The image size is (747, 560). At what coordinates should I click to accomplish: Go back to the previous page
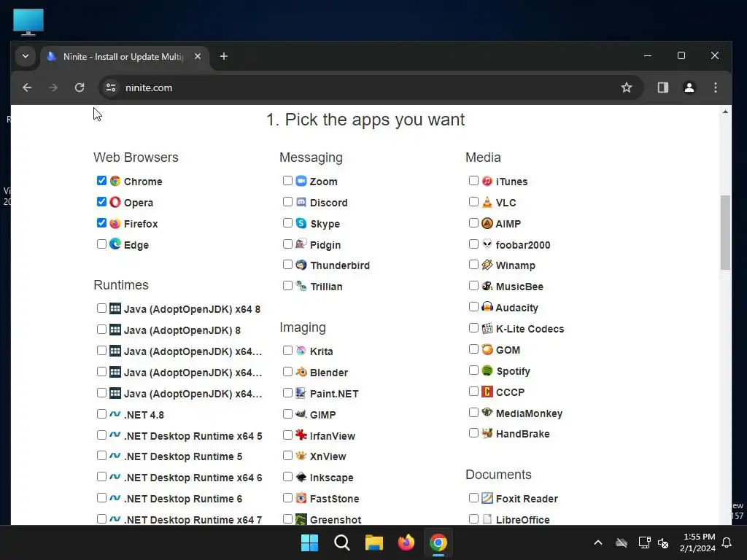(x=27, y=87)
